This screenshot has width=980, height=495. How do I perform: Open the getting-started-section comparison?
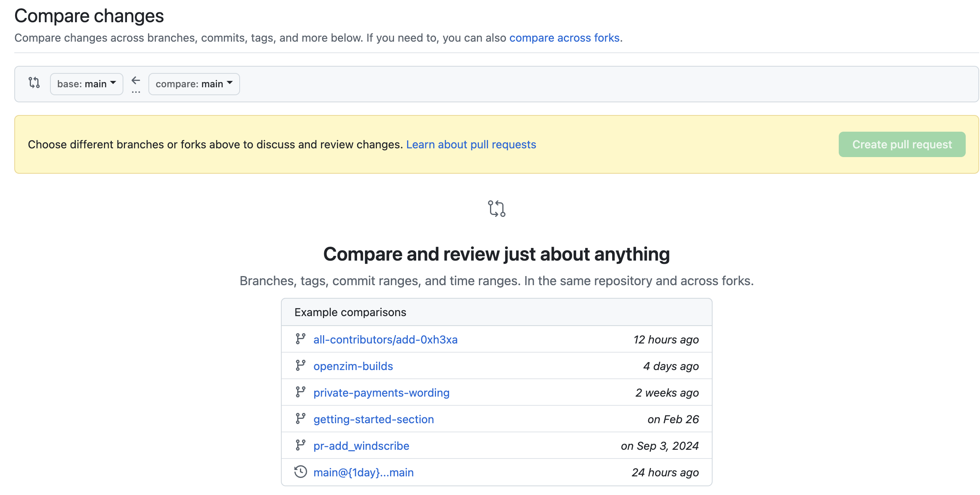(373, 419)
